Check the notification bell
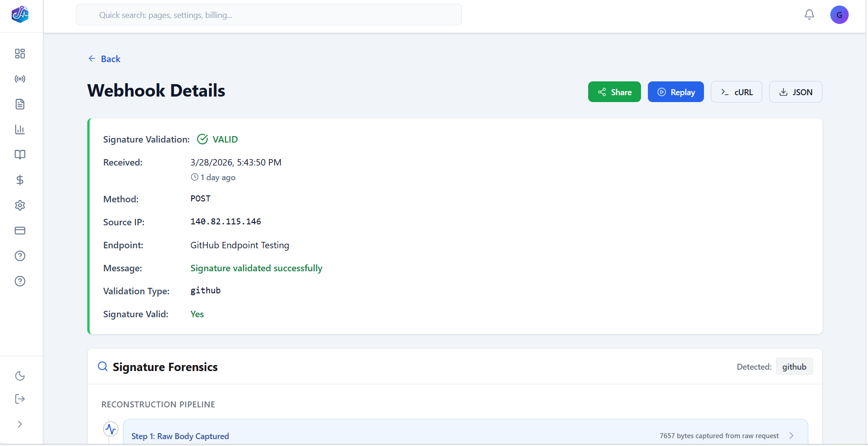This screenshot has width=868, height=446. [809, 14]
